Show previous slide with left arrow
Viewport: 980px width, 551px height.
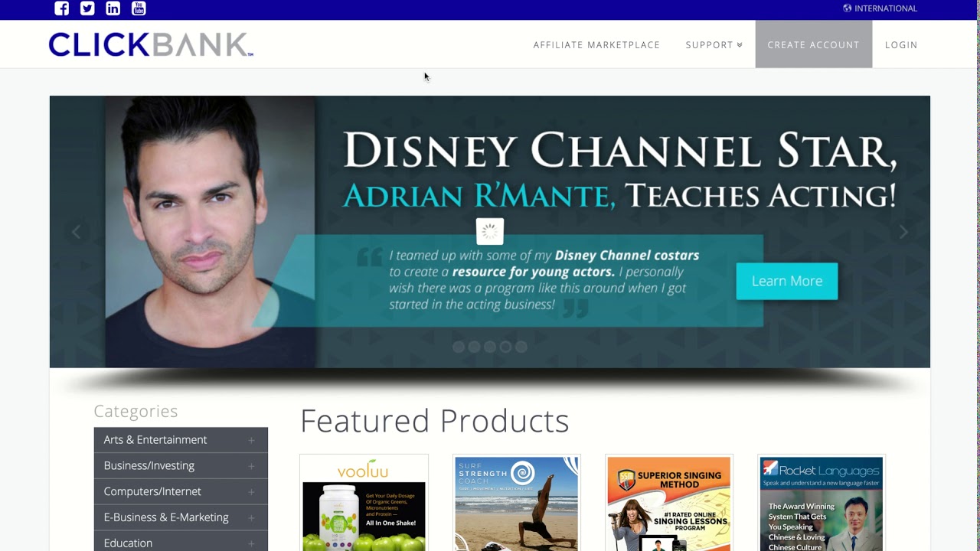click(x=76, y=232)
